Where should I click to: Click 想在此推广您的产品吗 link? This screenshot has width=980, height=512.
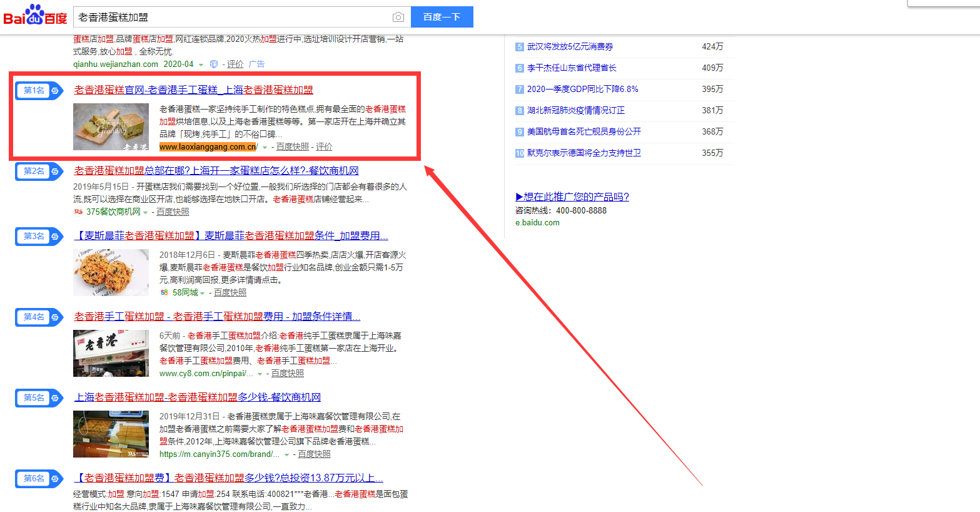coord(572,197)
